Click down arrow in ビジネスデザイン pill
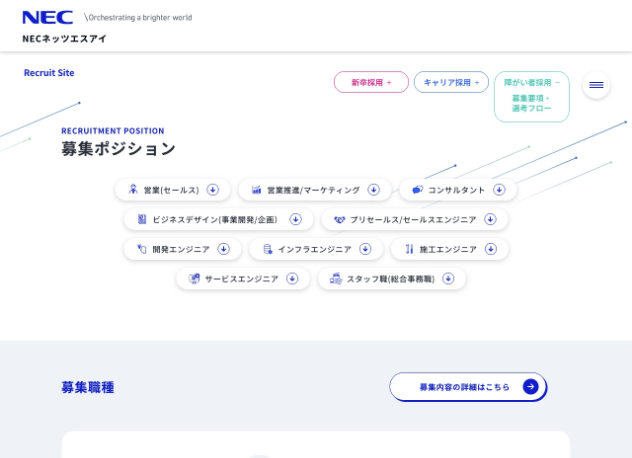632x458 pixels. 295,219
